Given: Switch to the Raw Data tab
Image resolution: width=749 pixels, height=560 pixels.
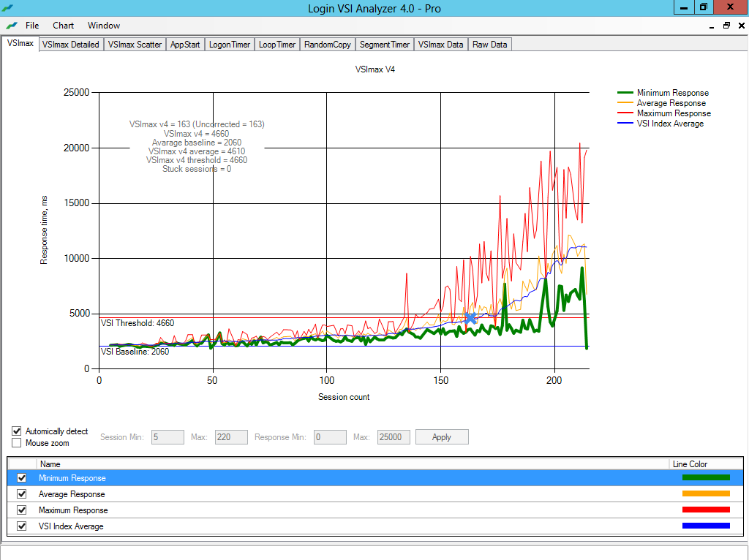Looking at the screenshot, I should 489,45.
